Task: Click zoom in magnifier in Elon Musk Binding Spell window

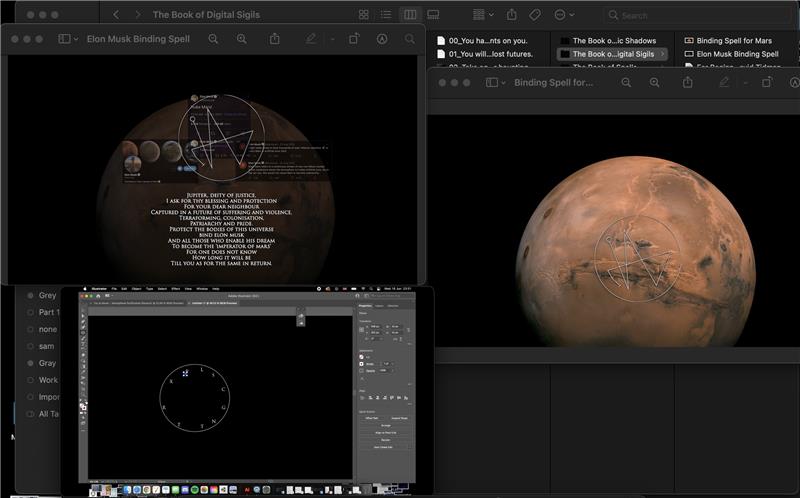Action: pyautogui.click(x=241, y=39)
